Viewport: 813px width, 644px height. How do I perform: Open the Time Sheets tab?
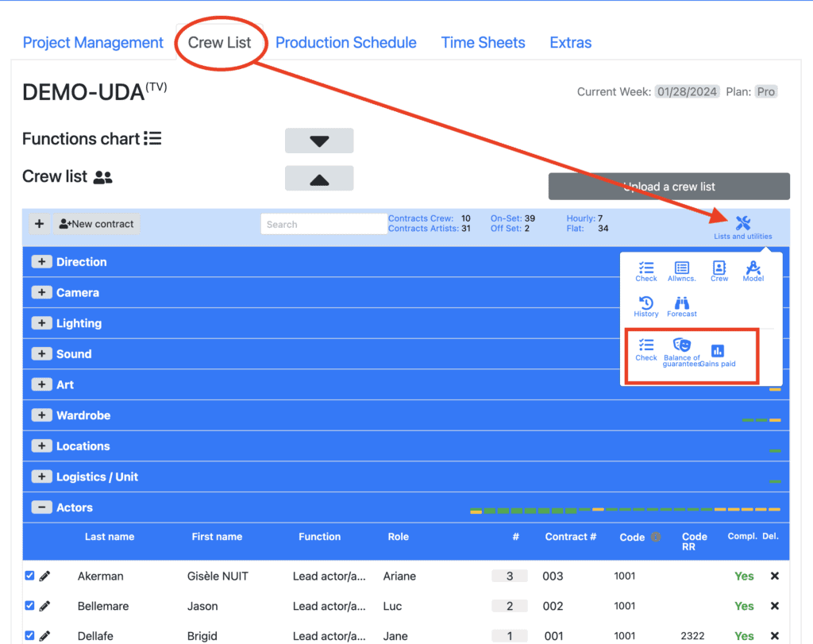pyautogui.click(x=483, y=43)
